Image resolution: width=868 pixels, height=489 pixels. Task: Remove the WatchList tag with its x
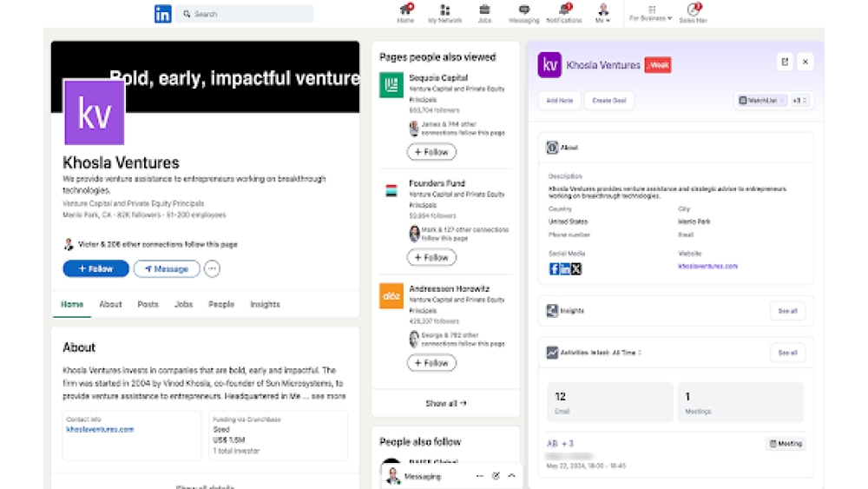(x=782, y=100)
